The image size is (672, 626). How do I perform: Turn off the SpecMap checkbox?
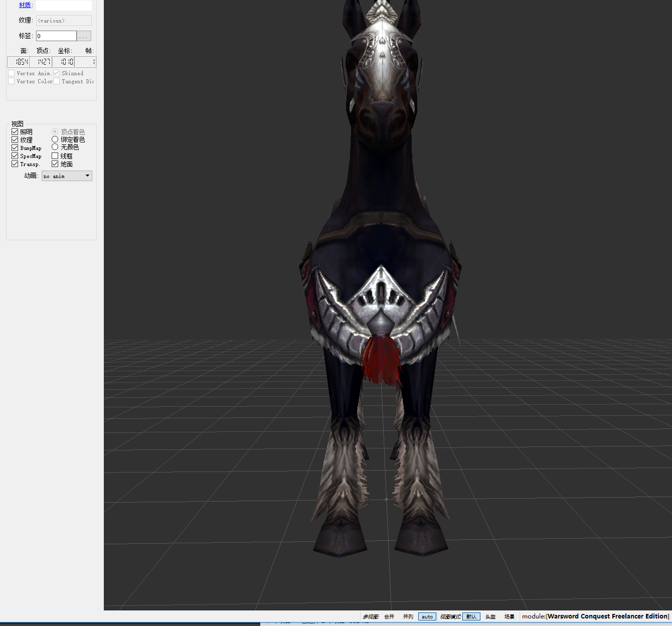point(15,156)
